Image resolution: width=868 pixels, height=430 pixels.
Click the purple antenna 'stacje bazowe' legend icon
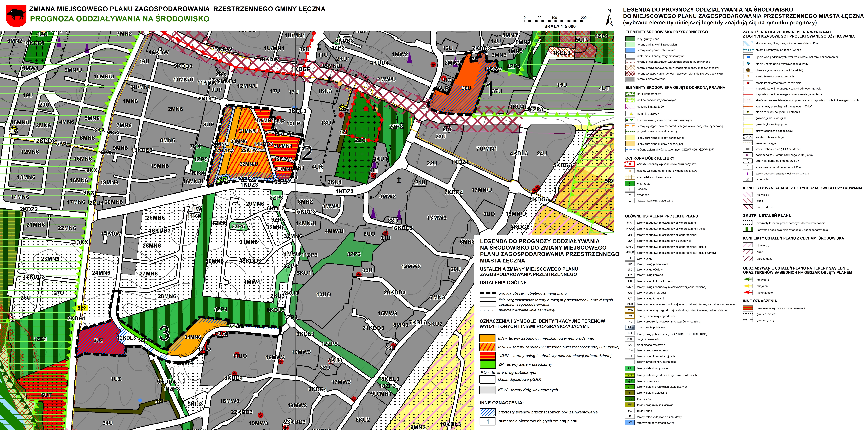pos(748,174)
